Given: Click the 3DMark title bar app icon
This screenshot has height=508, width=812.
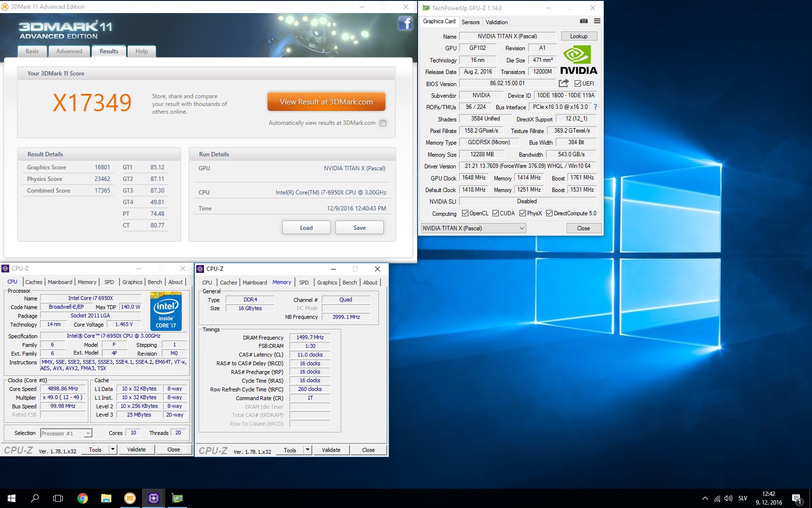Looking at the screenshot, I should pos(5,7).
